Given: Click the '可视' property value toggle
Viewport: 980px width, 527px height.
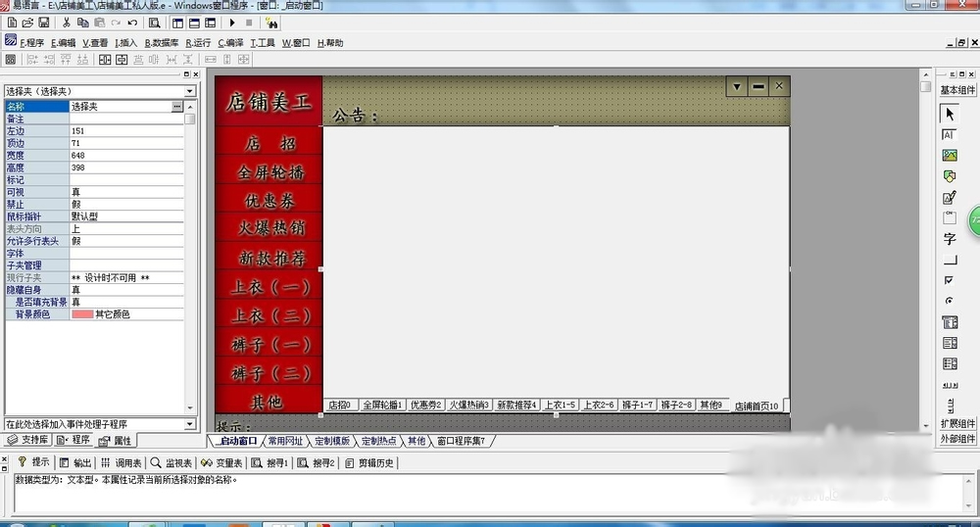Looking at the screenshot, I should pos(125,192).
